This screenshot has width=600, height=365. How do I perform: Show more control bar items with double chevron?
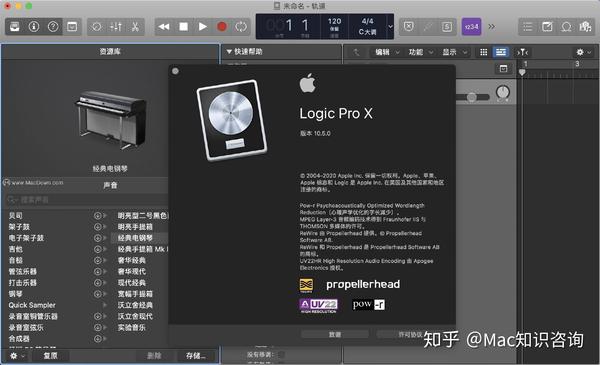point(491,26)
